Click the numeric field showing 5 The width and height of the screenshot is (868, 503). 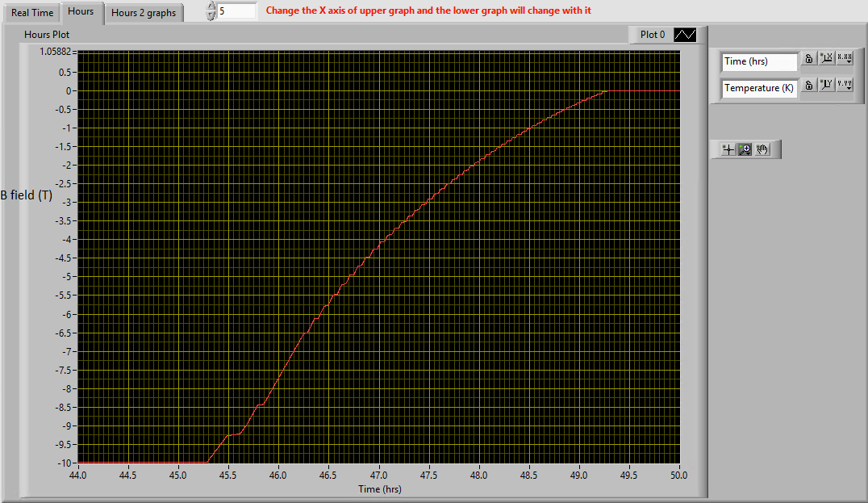[236, 11]
